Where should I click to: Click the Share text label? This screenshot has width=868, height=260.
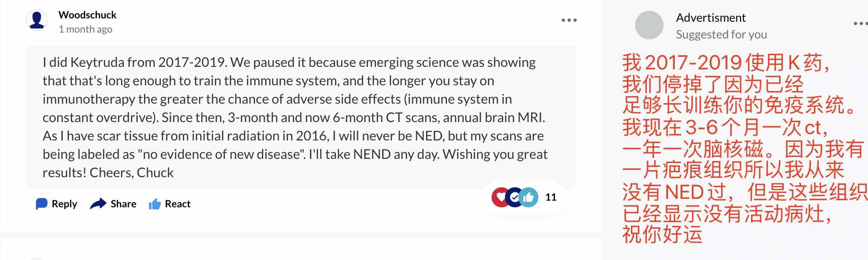[124, 204]
